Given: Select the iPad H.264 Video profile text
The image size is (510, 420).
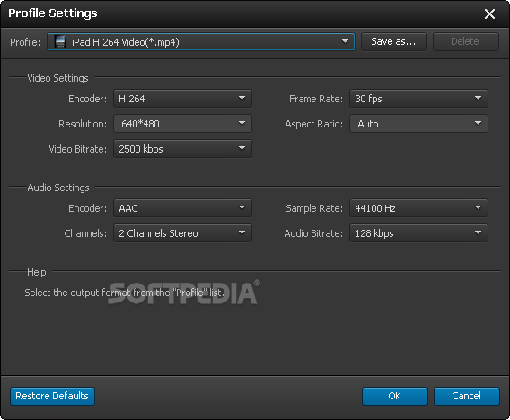Looking at the screenshot, I should click(x=126, y=42).
